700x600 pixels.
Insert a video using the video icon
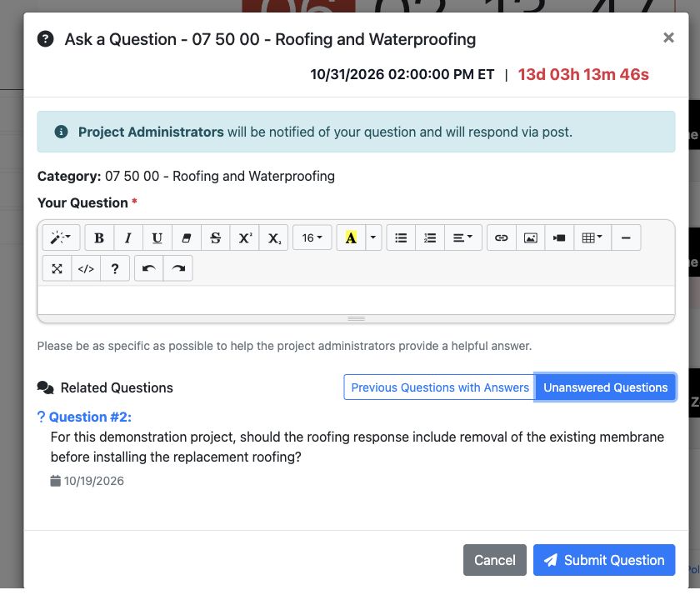[x=559, y=237]
